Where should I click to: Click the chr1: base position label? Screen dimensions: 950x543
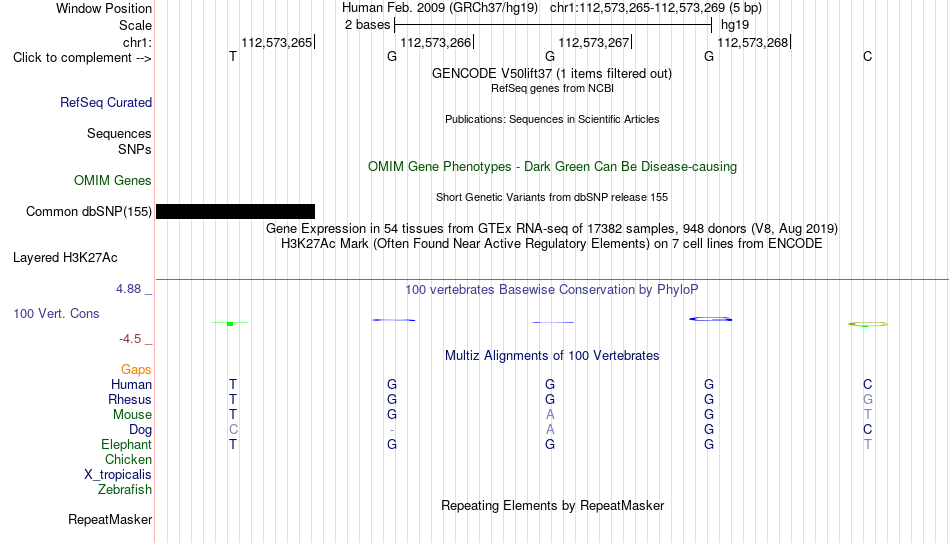pos(137,42)
